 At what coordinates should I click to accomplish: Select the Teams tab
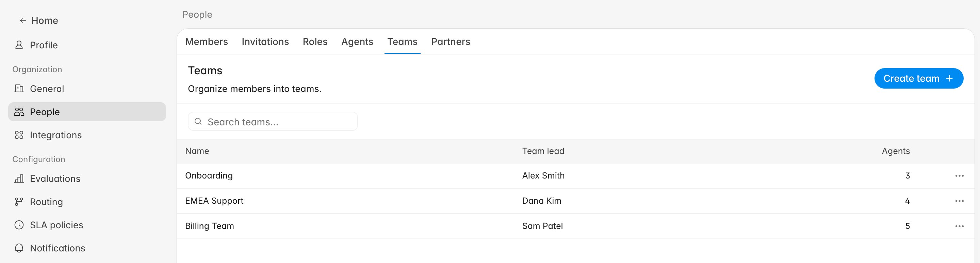402,42
